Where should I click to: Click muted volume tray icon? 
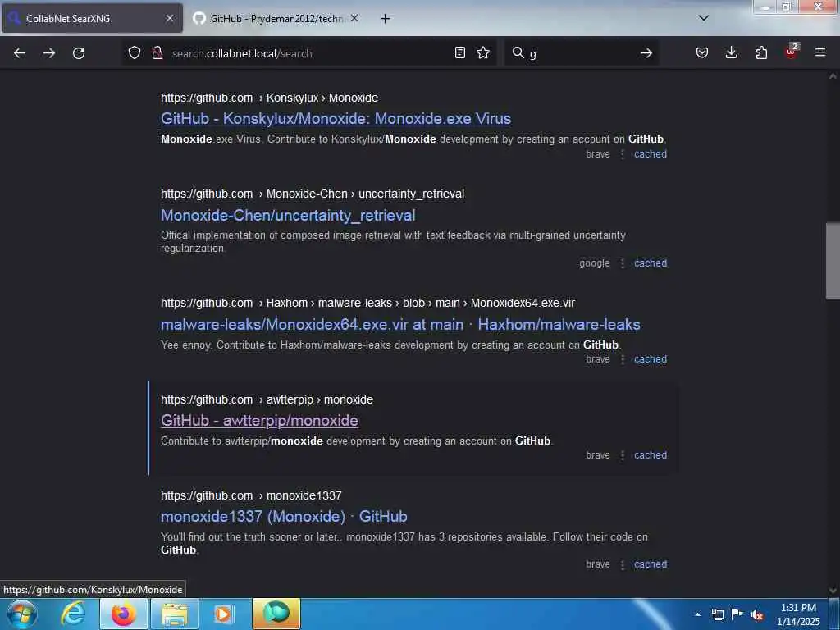[x=757, y=614]
